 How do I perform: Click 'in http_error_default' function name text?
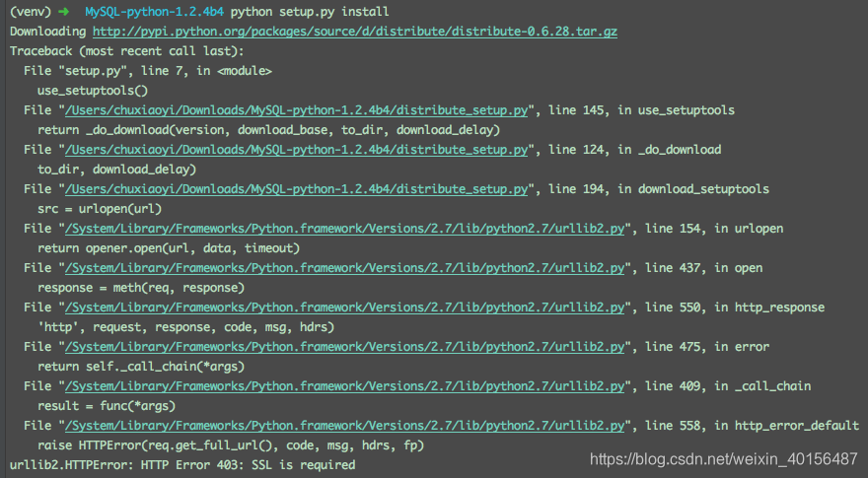click(787, 426)
